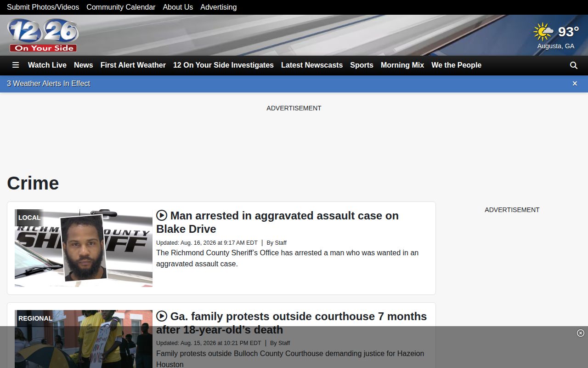Click the LOCAL category tag
This screenshot has height=368, width=588.
coord(29,218)
